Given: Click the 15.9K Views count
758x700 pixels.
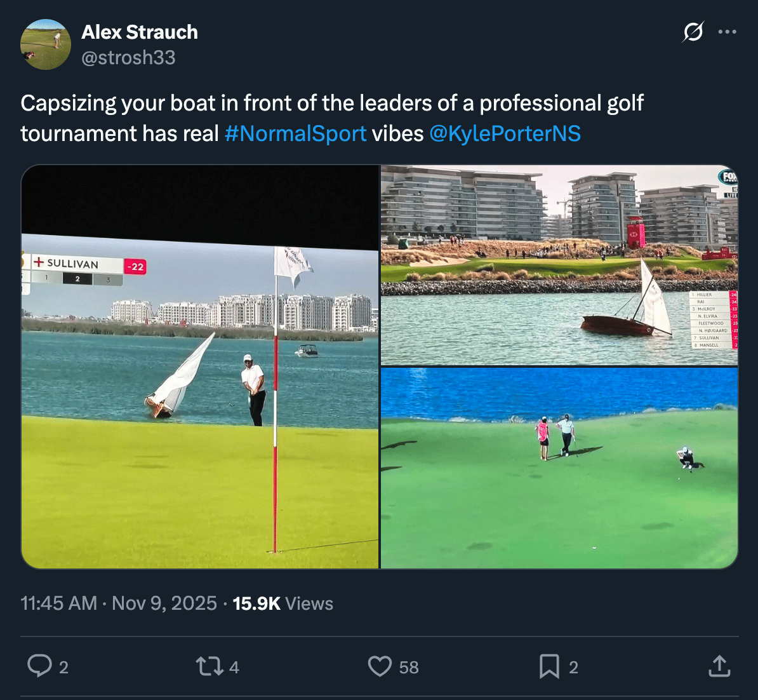Looking at the screenshot, I should click(283, 603).
